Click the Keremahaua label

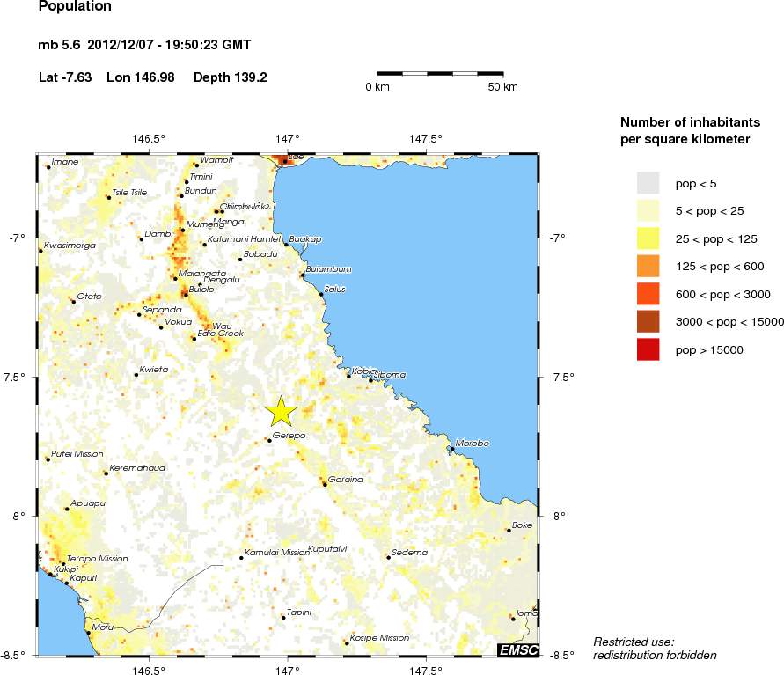137,468
